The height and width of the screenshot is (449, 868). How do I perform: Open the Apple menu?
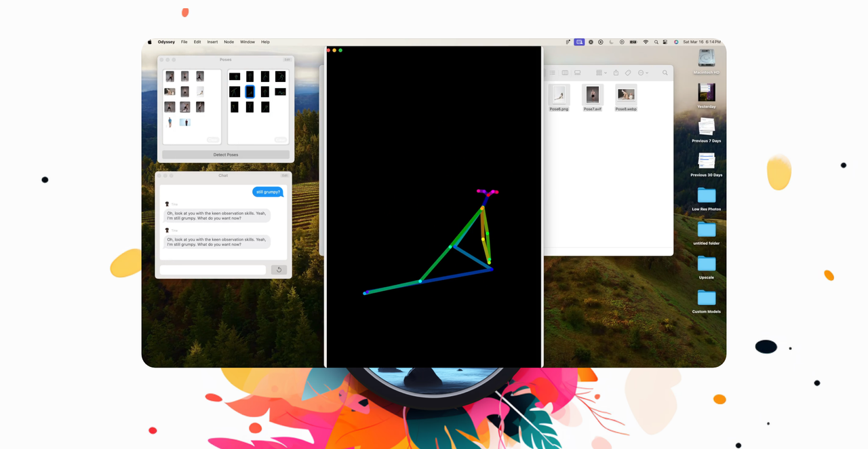150,42
